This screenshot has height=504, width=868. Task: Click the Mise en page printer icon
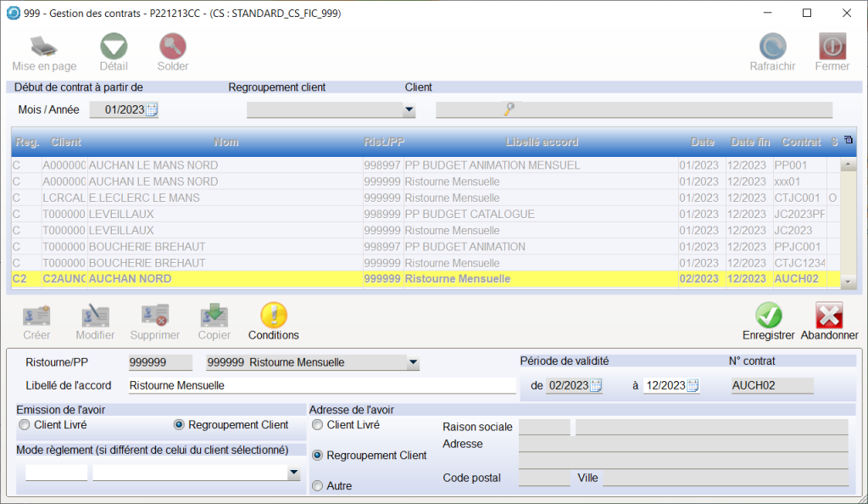pos(43,47)
